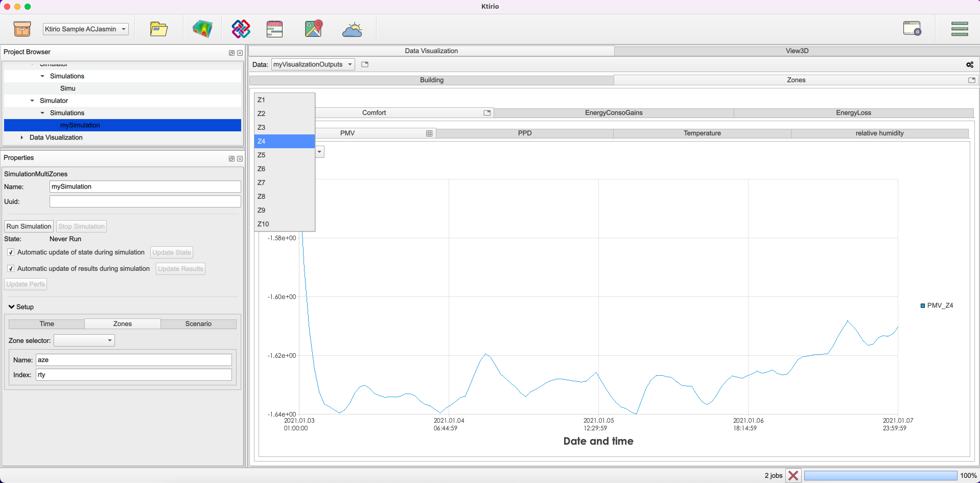Open the Ktirio Sample ACJasmin project dropdown
Viewport: 980px width, 483px height.
85,29
